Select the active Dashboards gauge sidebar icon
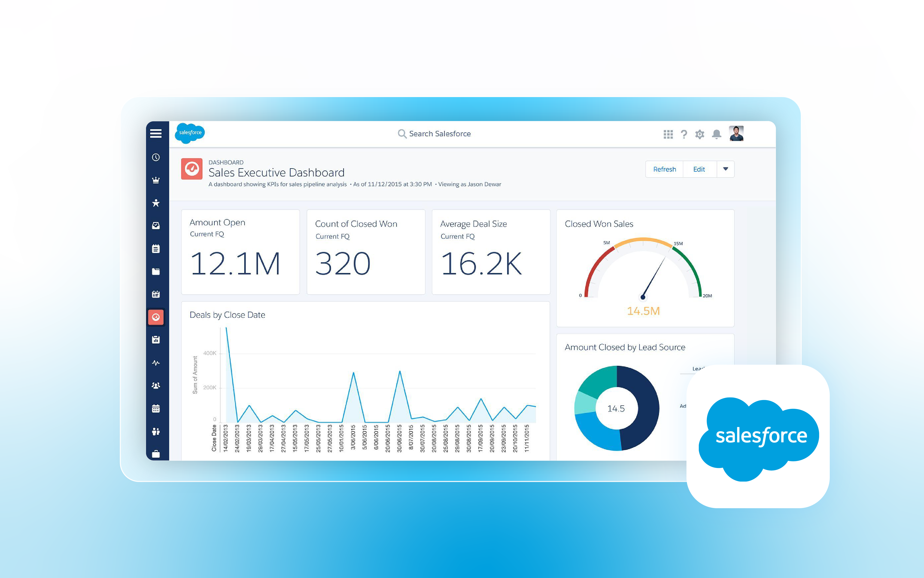Image resolution: width=924 pixels, height=578 pixels. (155, 317)
